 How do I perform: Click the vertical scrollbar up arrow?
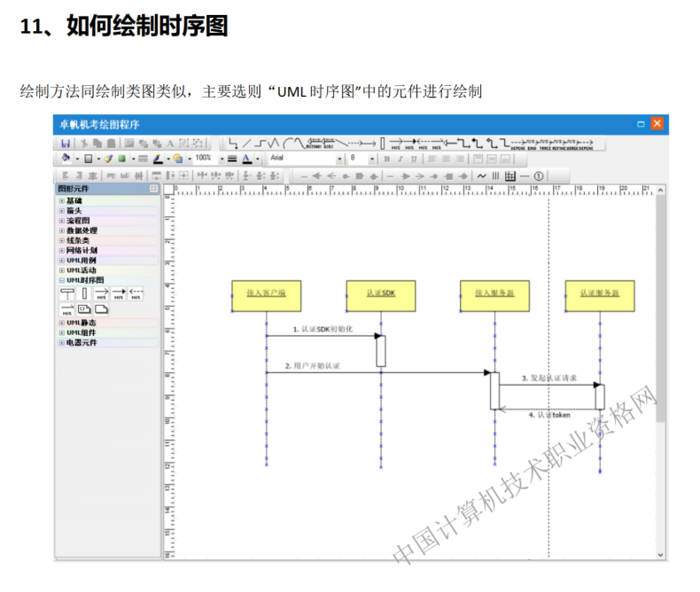pos(660,191)
